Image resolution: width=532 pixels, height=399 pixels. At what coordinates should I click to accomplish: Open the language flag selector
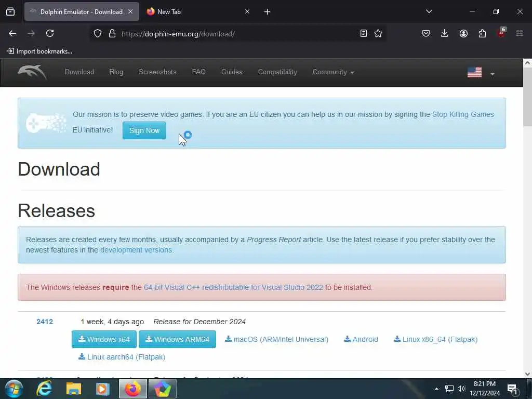point(481,73)
